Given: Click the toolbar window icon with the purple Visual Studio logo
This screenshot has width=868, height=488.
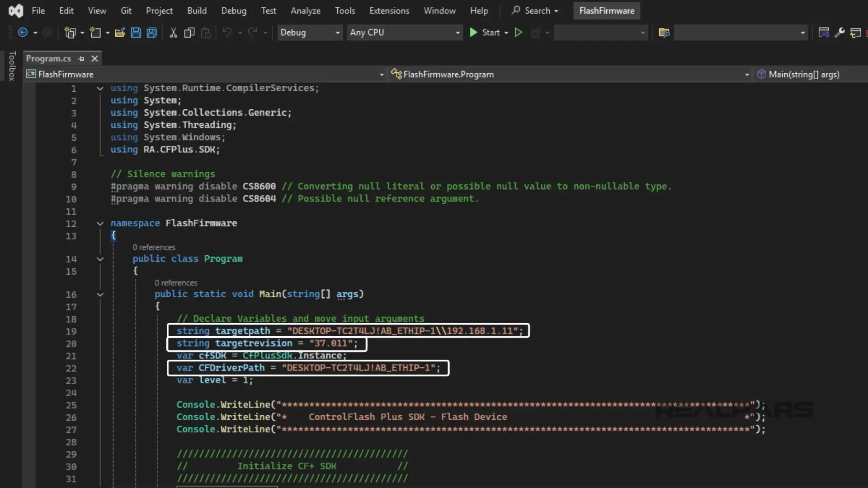Looking at the screenshot, I should tap(824, 33).
